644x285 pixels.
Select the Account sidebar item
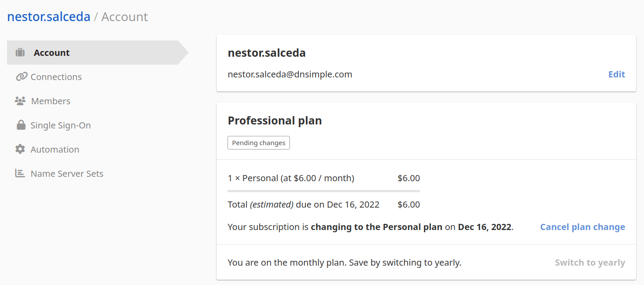52,53
